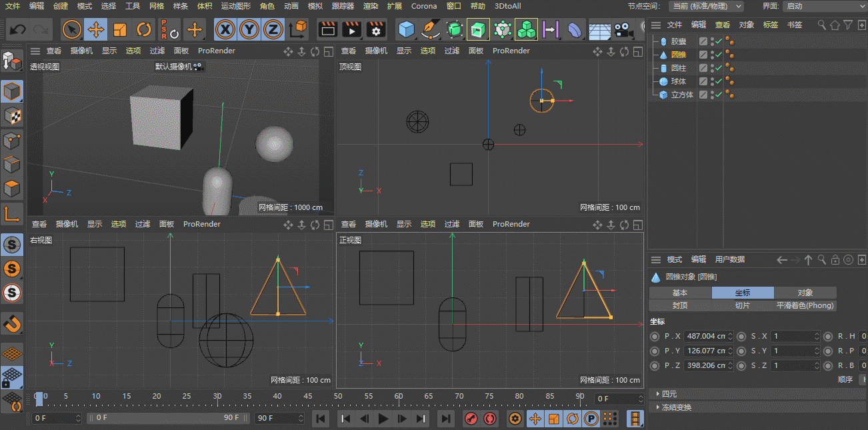Viewport: 868px width, 430px height.
Task: Click the Undo arrow icon
Action: pyautogui.click(x=18, y=29)
